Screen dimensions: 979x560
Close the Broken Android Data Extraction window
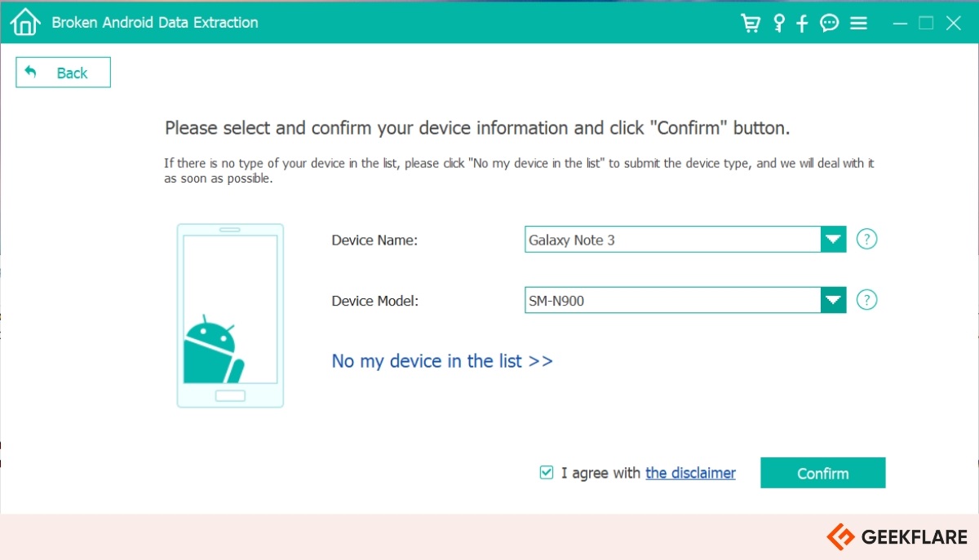953,24
